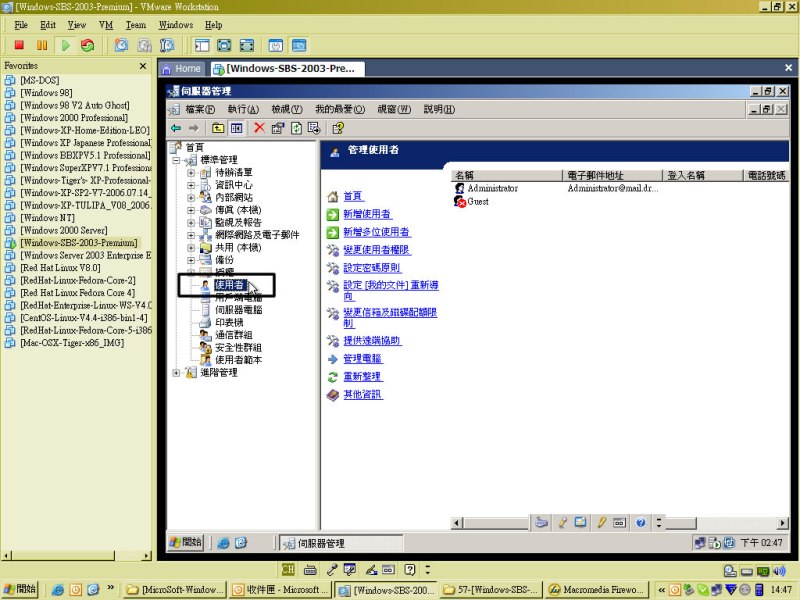
Task: Select the disabled Guest user icon
Action: click(460, 202)
